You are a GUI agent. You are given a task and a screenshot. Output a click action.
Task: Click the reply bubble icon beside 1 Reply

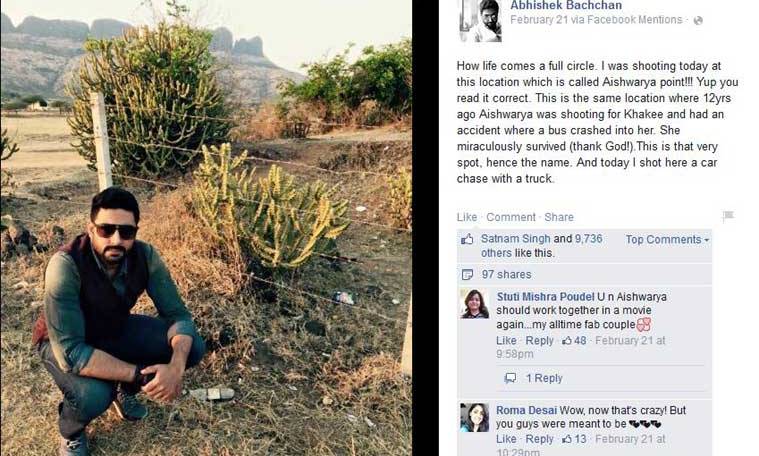(x=510, y=378)
